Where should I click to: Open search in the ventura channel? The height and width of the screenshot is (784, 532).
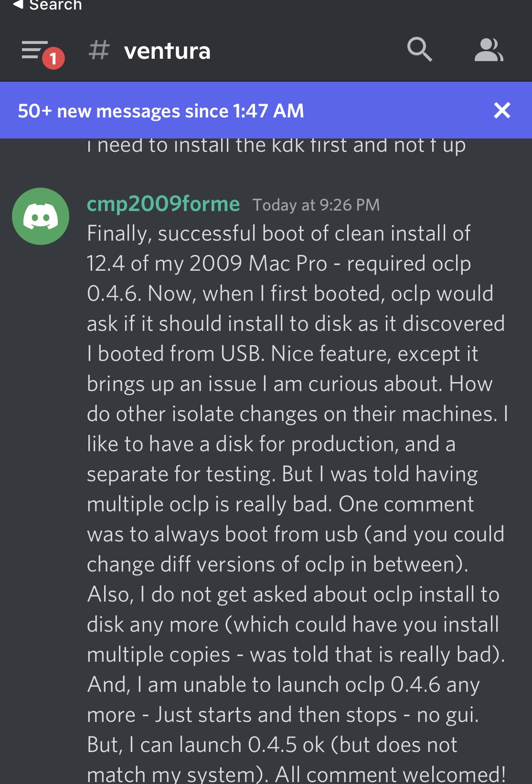(419, 50)
